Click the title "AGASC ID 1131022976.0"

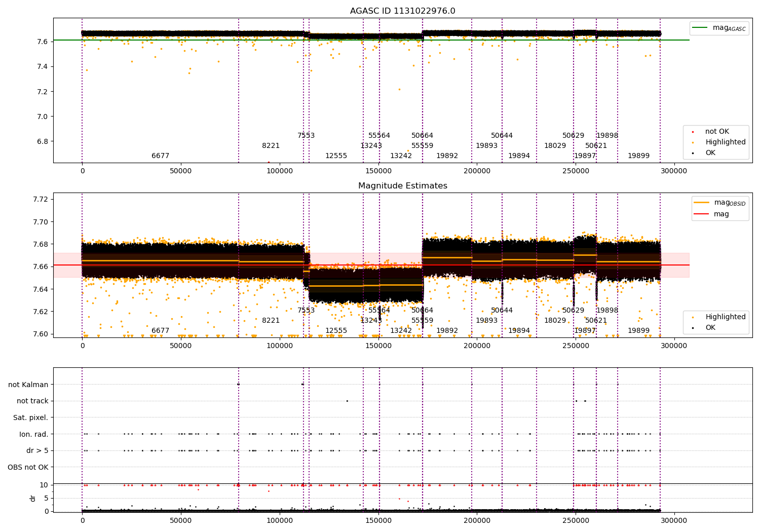point(402,11)
